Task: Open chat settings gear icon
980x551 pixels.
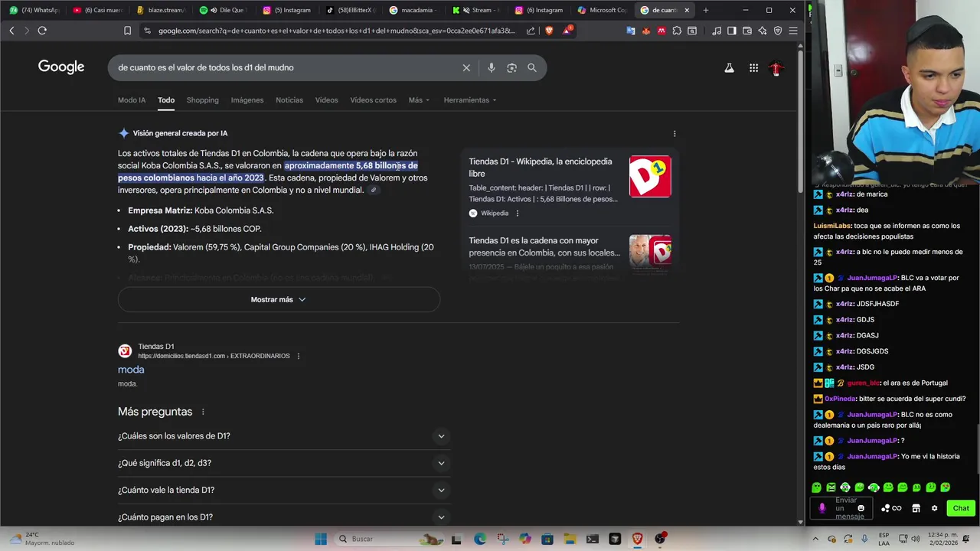Action: coord(934,508)
